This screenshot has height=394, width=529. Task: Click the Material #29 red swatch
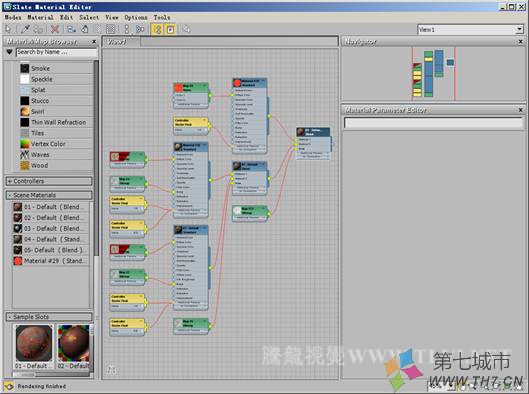18,261
